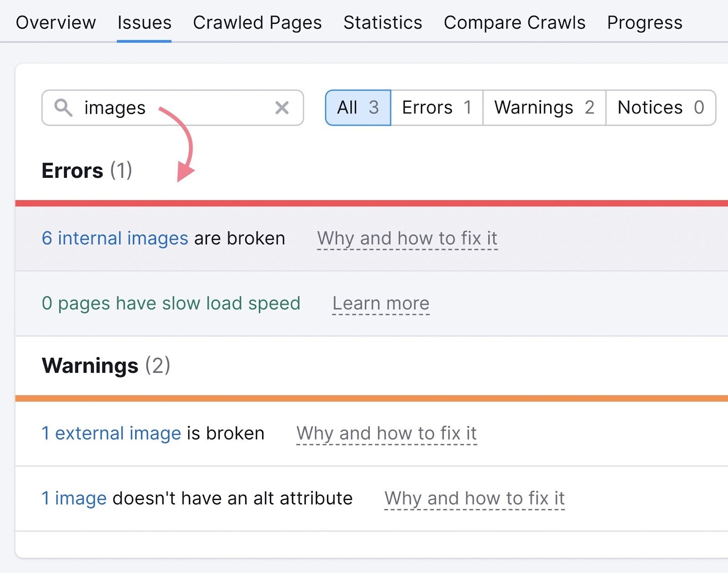Screen dimensions: 728x573
Task: Filter issues by All
Action: click(x=357, y=108)
